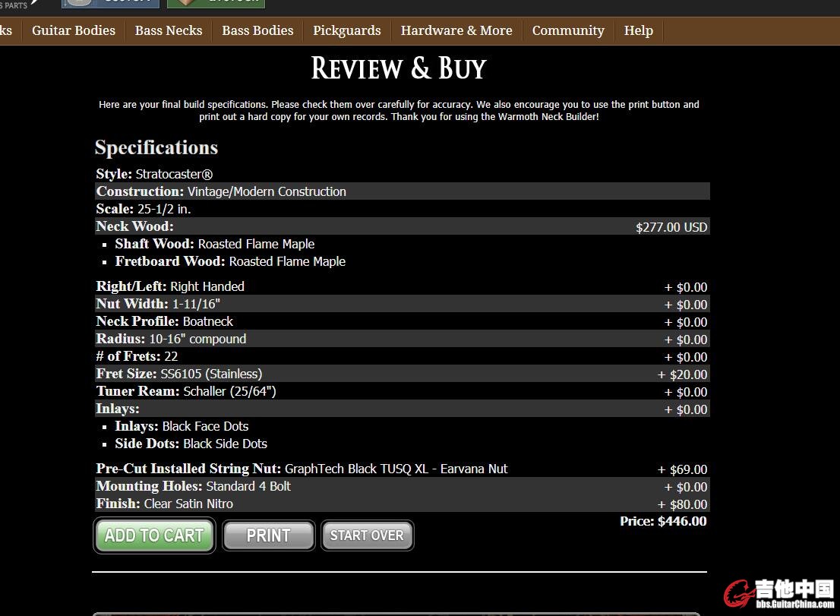Open the Guitar Bodies menu

[74, 30]
